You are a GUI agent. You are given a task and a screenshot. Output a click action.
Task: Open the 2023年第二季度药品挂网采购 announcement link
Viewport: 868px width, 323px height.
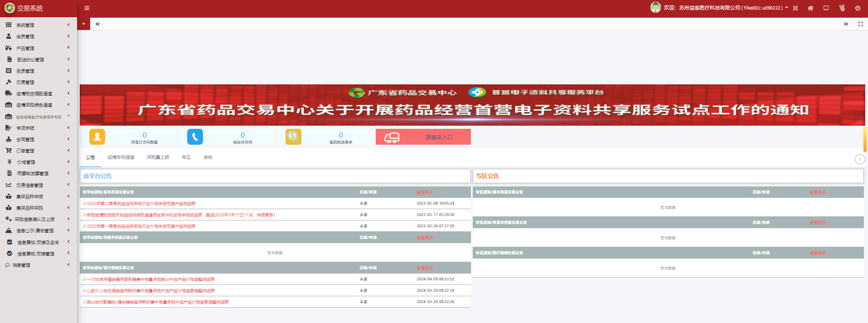click(141, 204)
